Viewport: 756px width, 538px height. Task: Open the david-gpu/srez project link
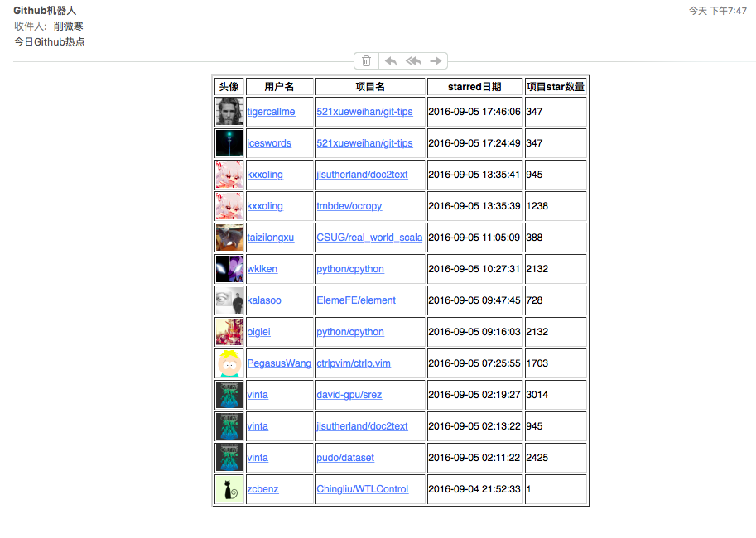pos(349,395)
